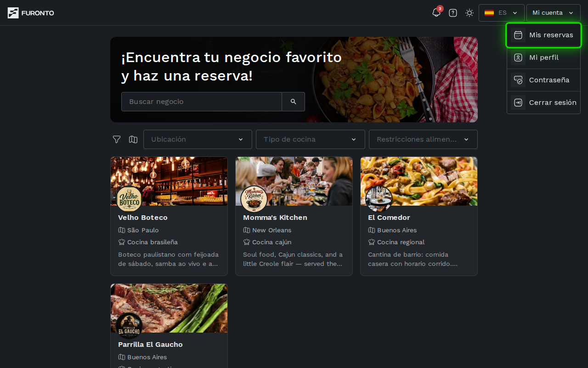Click the Buscar negocio search field
The width and height of the screenshot is (588, 368).
(x=202, y=102)
